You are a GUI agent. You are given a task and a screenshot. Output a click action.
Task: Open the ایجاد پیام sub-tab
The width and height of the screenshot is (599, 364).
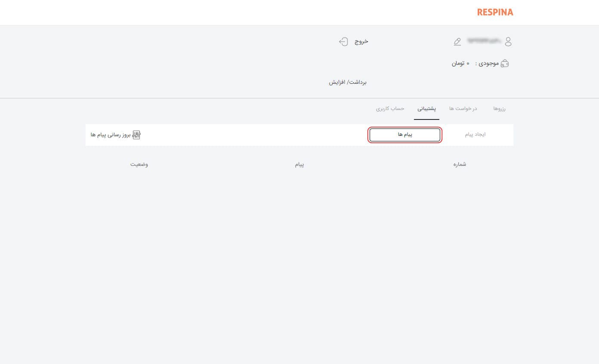click(x=475, y=135)
